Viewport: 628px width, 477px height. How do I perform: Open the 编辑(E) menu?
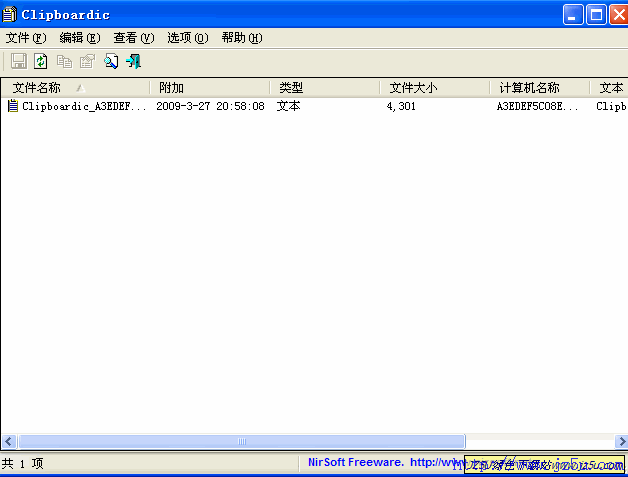[x=80, y=38]
